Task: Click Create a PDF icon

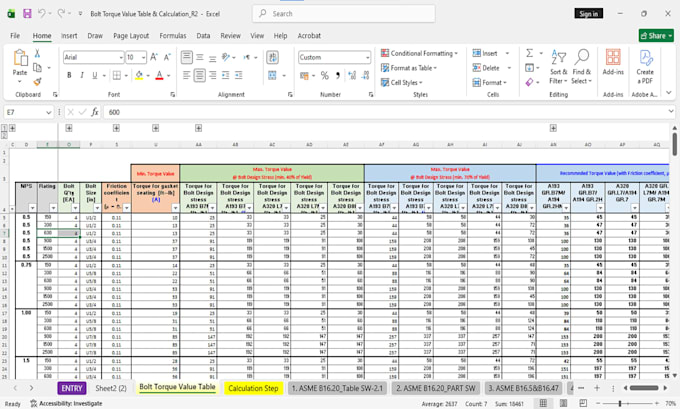Action: 645,66
